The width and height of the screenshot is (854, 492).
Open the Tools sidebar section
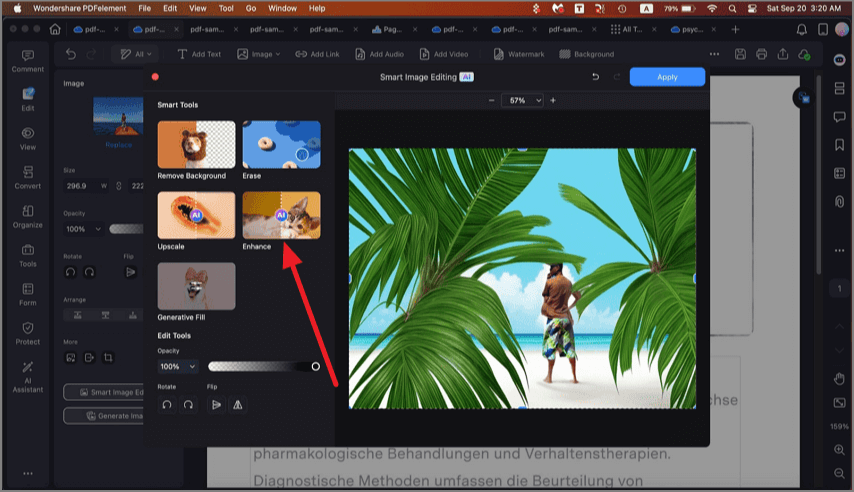(28, 256)
